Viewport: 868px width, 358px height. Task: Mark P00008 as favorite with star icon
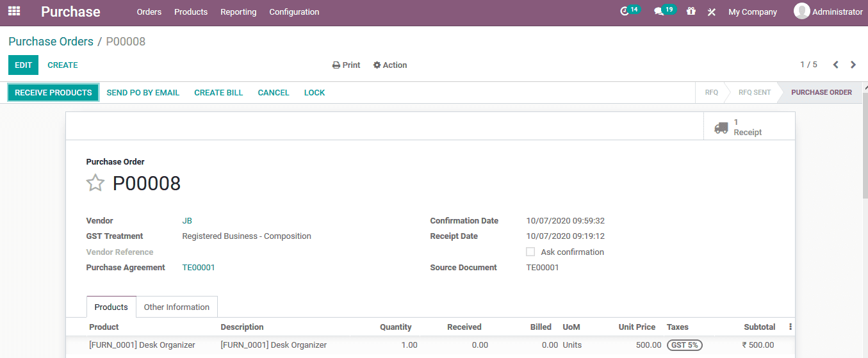95,183
